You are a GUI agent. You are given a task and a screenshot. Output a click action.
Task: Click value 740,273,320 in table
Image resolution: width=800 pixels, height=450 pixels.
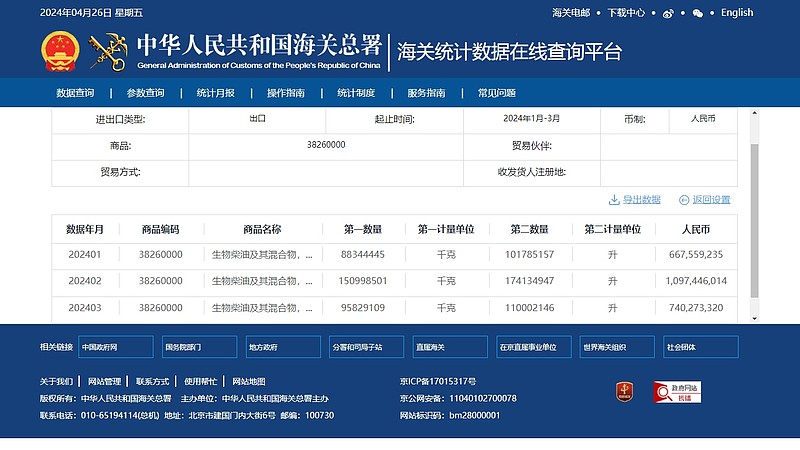[696, 308]
